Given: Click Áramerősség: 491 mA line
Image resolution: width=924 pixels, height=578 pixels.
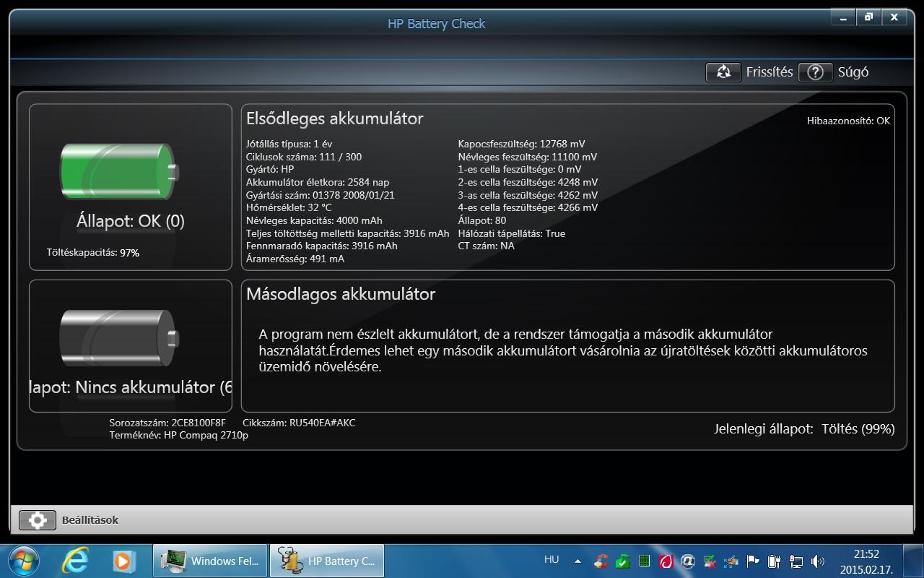Looking at the screenshot, I should point(295,259).
